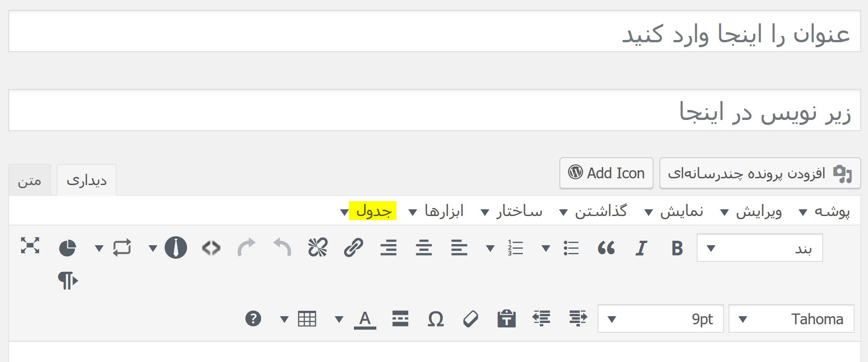This screenshot has width=868, height=362.
Task: Toggle Italic formatting button
Action: click(x=641, y=248)
